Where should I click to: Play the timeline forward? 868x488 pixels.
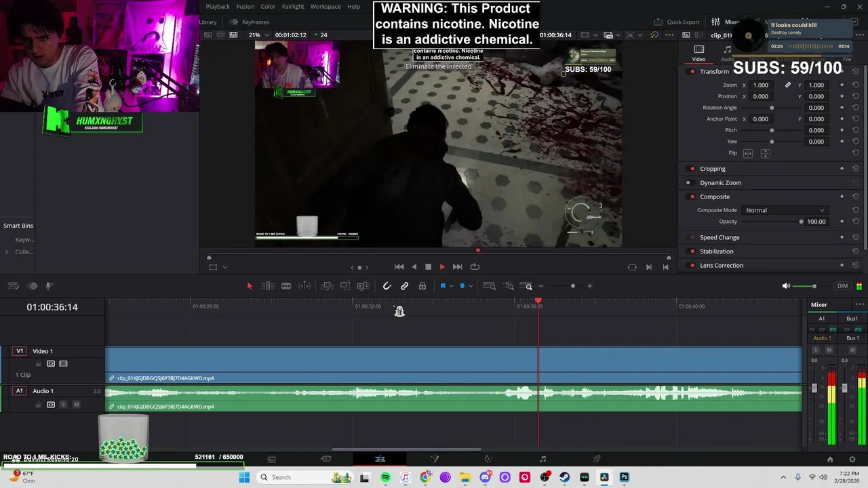pos(442,267)
